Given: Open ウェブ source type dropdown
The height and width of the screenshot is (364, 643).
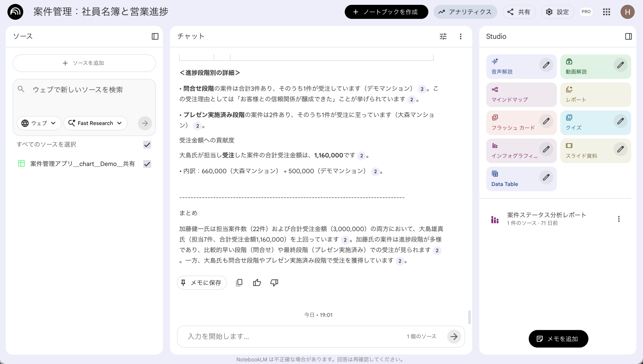Looking at the screenshot, I should [39, 123].
